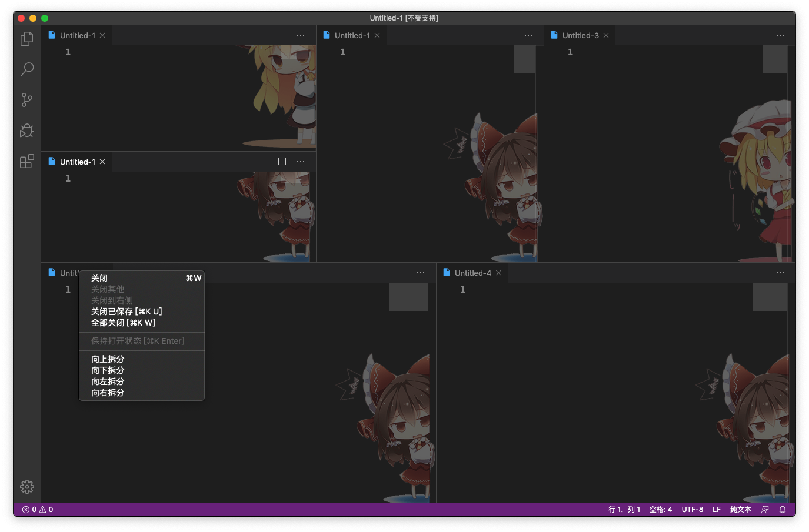The height and width of the screenshot is (532, 809).
Task: Open more actions in top-left editor group
Action: coord(301,35)
